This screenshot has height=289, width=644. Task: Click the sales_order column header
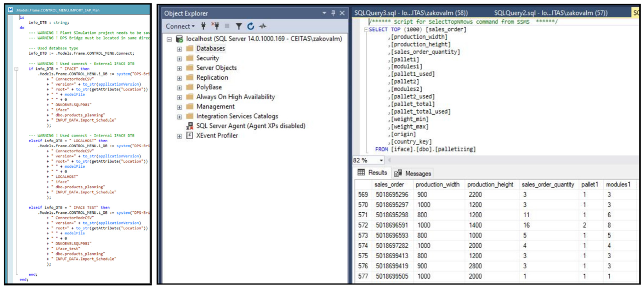tap(389, 184)
